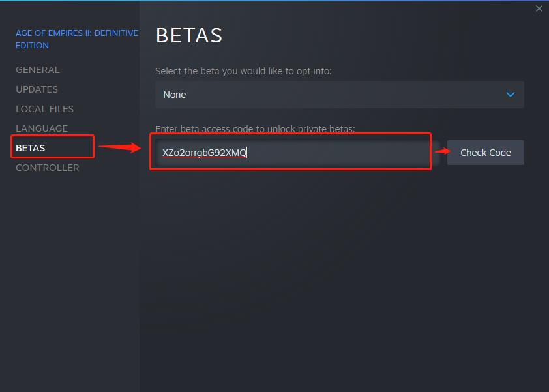This screenshot has height=392, width=549.
Task: Click the entered code text XZo2orrgbG92XMQ
Action: (x=204, y=153)
